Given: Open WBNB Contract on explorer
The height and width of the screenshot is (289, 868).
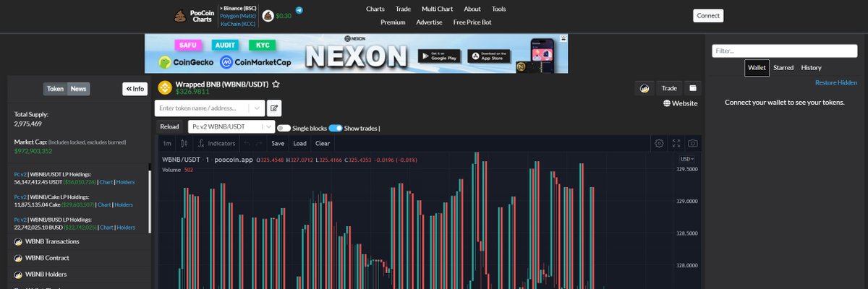Looking at the screenshot, I should click(x=47, y=258).
